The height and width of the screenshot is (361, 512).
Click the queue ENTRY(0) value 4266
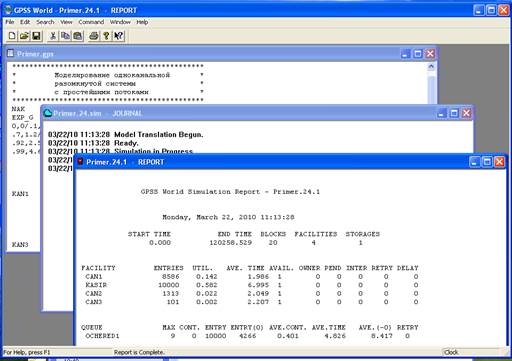[x=248, y=336]
